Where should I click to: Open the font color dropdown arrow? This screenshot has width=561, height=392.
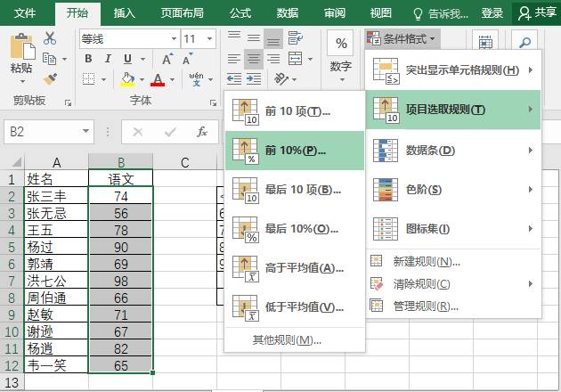click(172, 79)
